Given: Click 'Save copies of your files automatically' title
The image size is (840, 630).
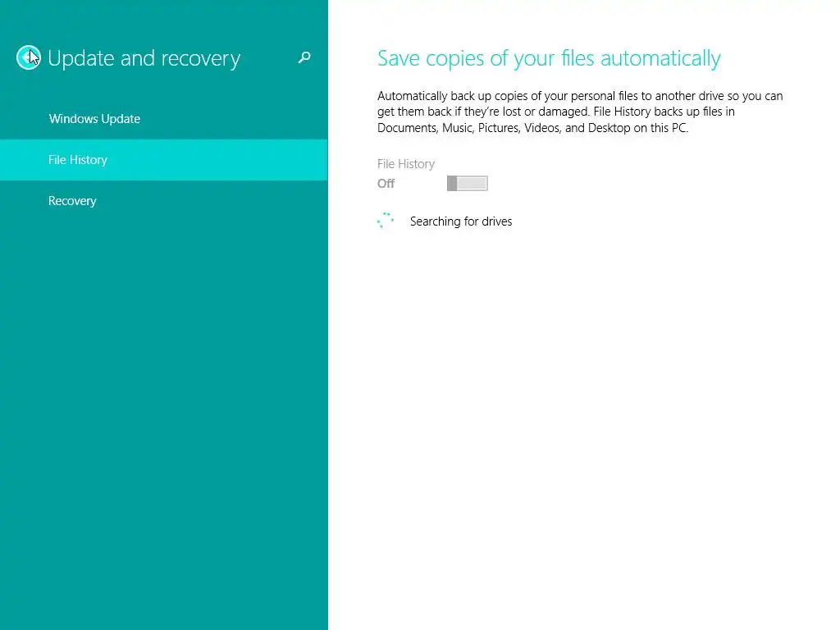Looking at the screenshot, I should pos(549,58).
